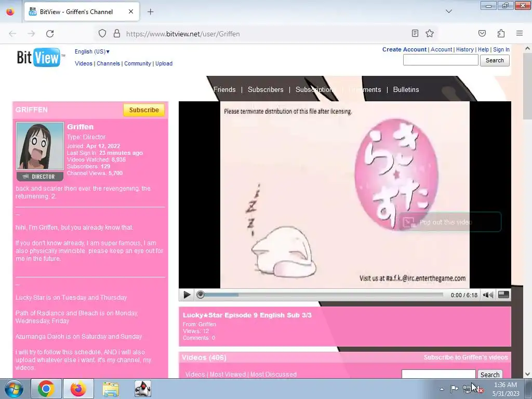
Task: Mute the video player volume
Action: (488, 295)
